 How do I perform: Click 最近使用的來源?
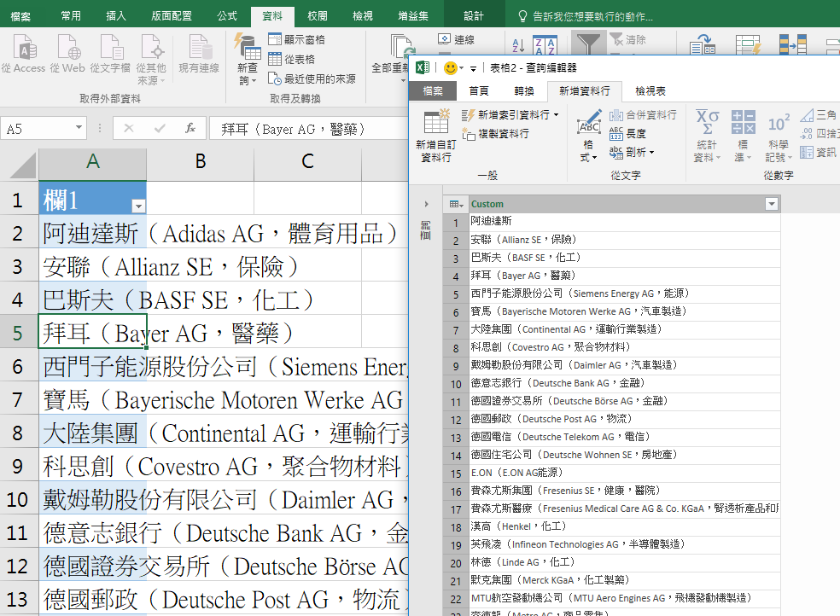pos(312,78)
